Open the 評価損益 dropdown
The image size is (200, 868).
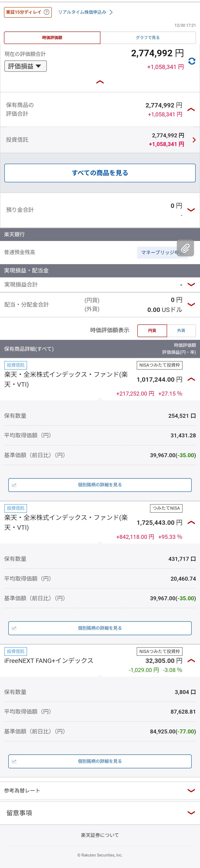tap(25, 66)
